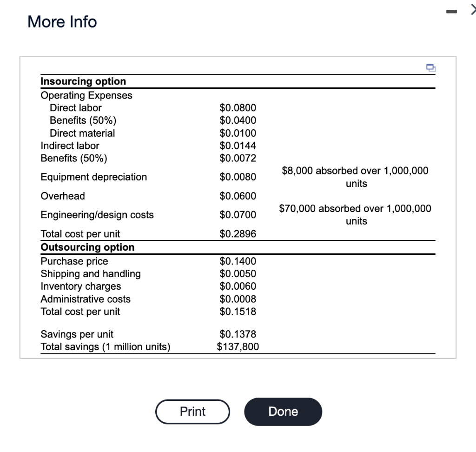Select the Insourcing option header row

pyautogui.click(x=83, y=81)
